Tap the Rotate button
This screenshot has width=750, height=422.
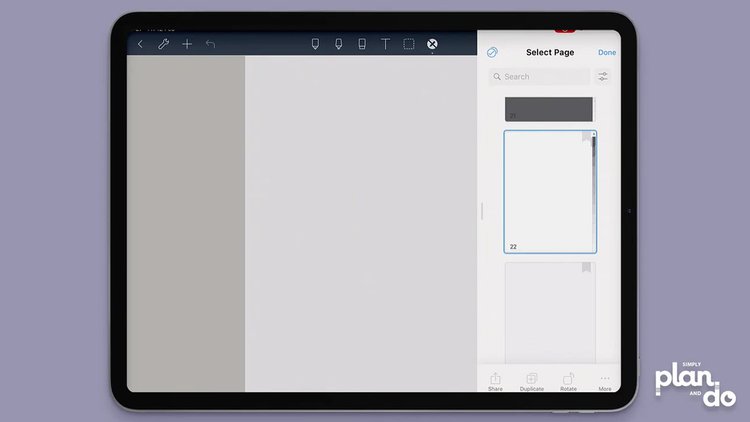(568, 382)
